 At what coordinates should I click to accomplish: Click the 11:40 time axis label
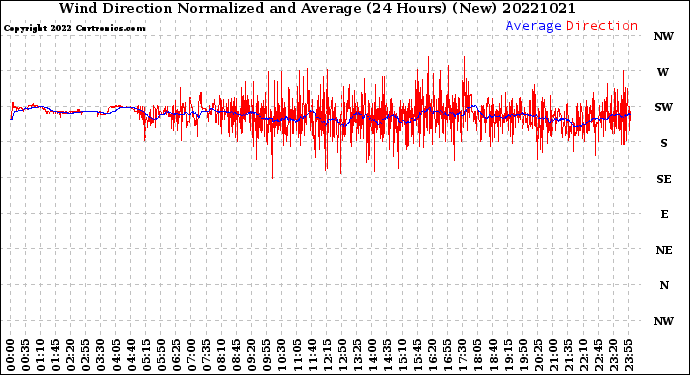pyautogui.click(x=312, y=355)
